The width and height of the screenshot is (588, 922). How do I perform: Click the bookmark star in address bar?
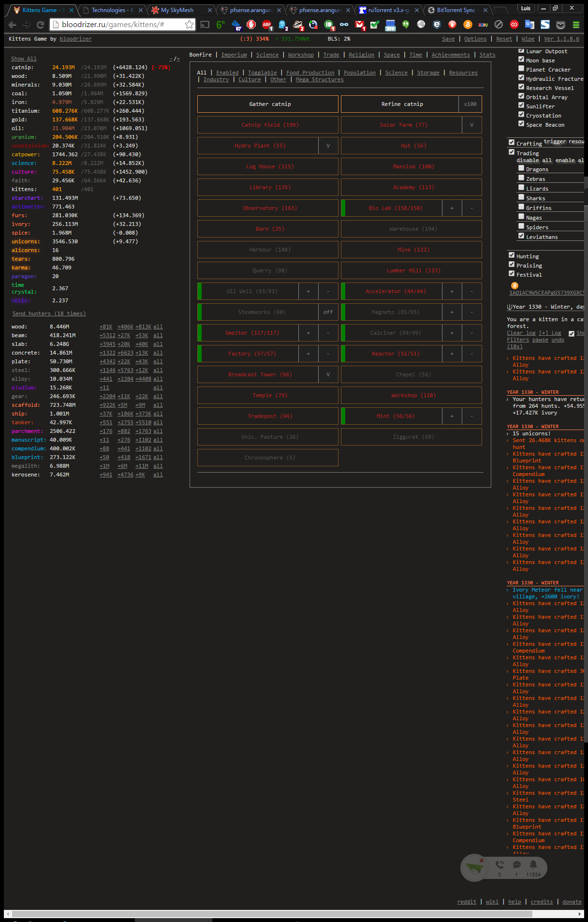click(x=189, y=25)
